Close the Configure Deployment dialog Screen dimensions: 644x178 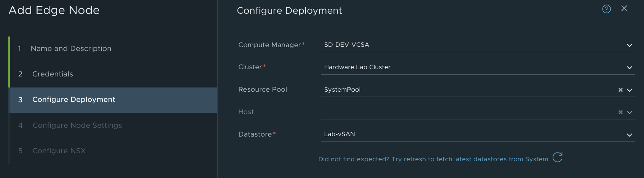click(624, 8)
